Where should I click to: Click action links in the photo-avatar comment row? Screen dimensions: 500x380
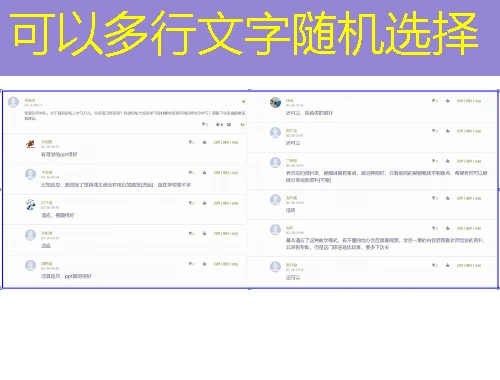pyautogui.click(x=469, y=101)
